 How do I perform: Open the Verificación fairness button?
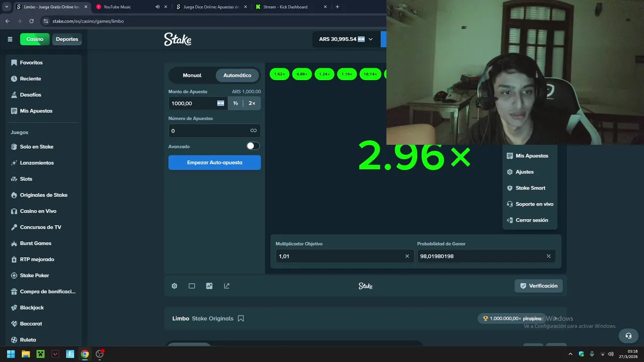[x=538, y=286]
